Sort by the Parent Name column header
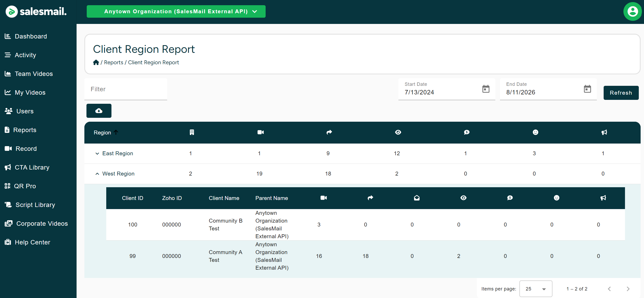Image resolution: width=644 pixels, height=298 pixels. point(272,198)
